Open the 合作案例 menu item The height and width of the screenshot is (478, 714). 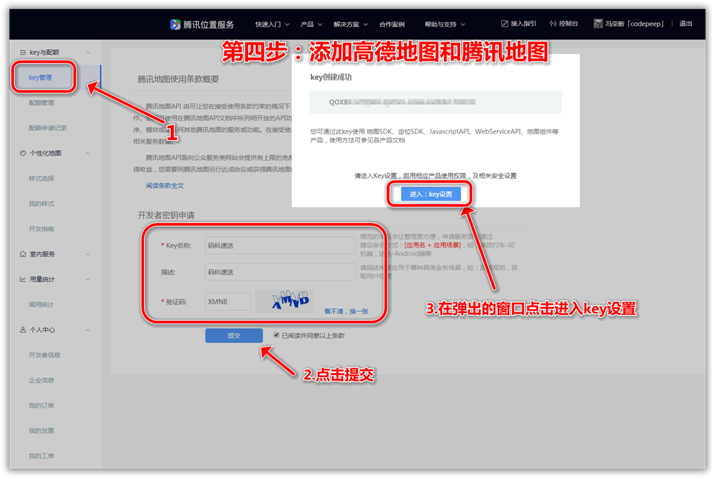pyautogui.click(x=392, y=24)
